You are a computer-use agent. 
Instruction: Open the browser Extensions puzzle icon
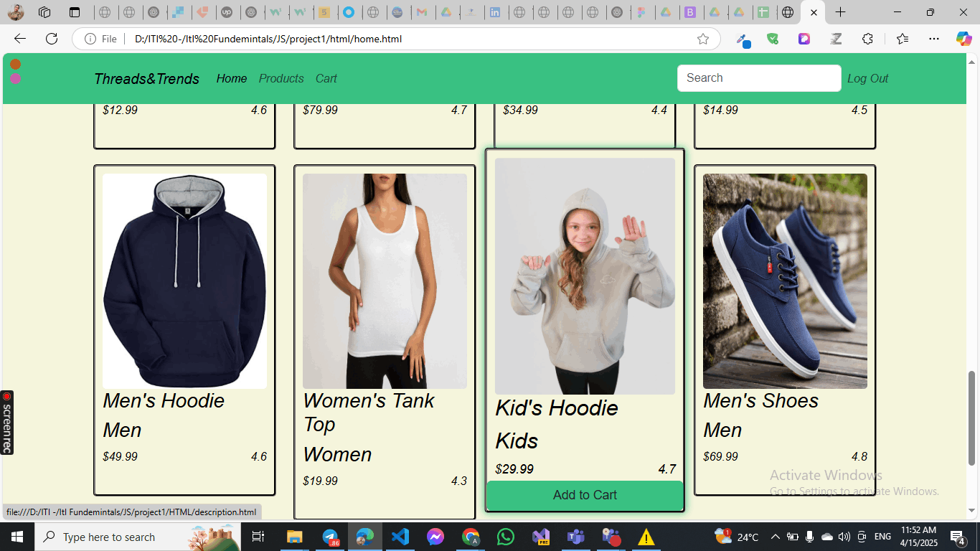pyautogui.click(x=867, y=39)
